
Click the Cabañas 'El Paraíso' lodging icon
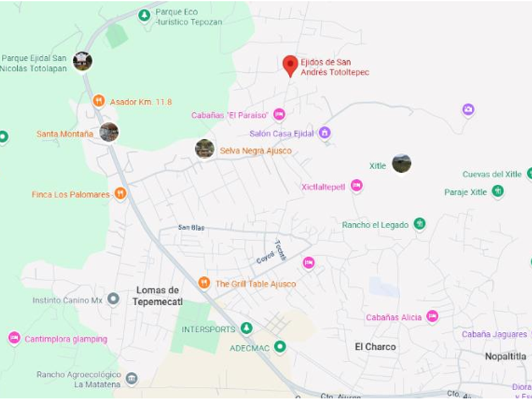(279, 115)
